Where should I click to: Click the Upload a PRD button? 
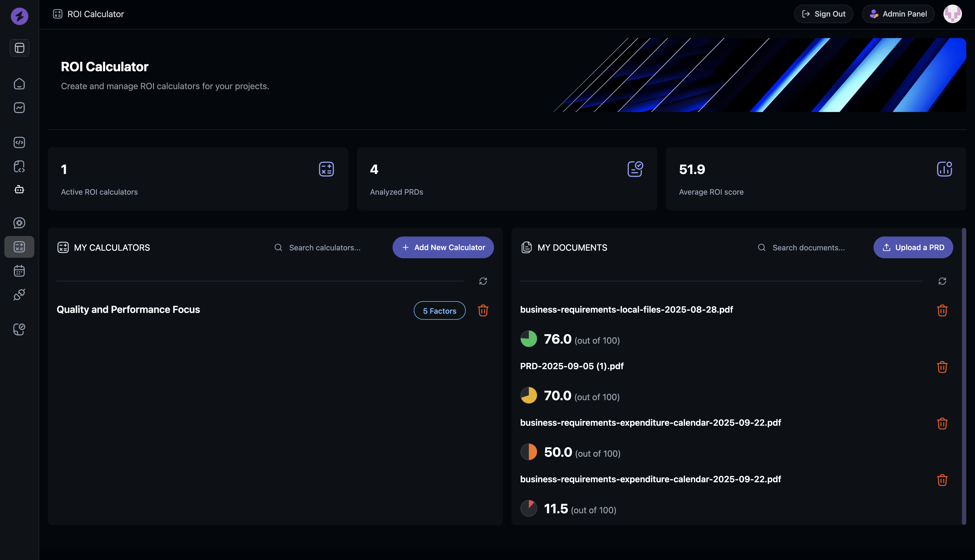coord(913,247)
